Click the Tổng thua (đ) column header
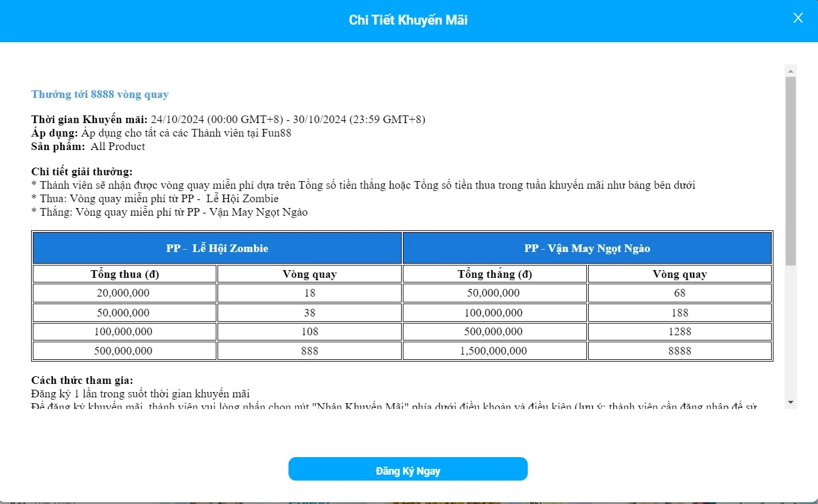 pos(125,274)
